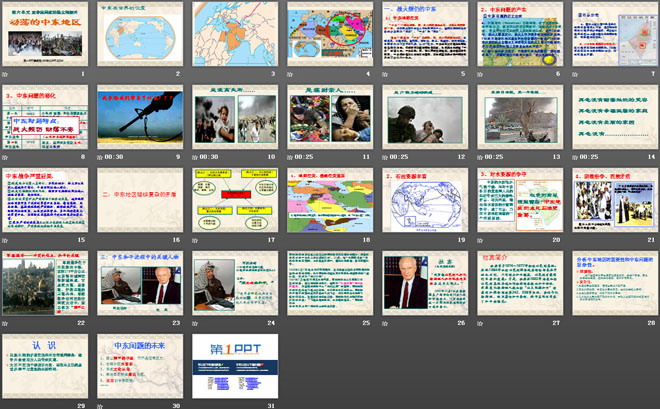660x409 pixels.
Task: Select slide 17 flowchart diagram thumbnail
Action: click(235, 200)
